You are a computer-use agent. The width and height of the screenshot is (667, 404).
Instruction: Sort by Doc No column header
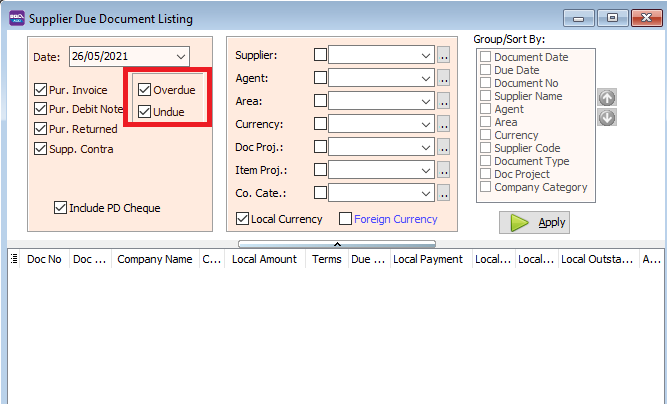click(x=44, y=259)
